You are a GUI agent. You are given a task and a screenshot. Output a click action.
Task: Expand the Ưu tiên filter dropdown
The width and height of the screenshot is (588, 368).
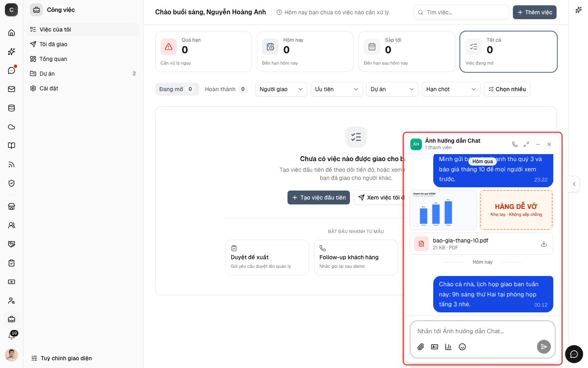click(x=337, y=89)
